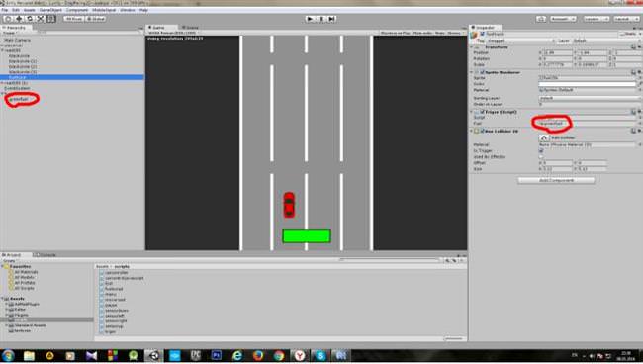Screen dimensions: 643x364
Task: Toggle Maximize on Play
Action: 395,33
